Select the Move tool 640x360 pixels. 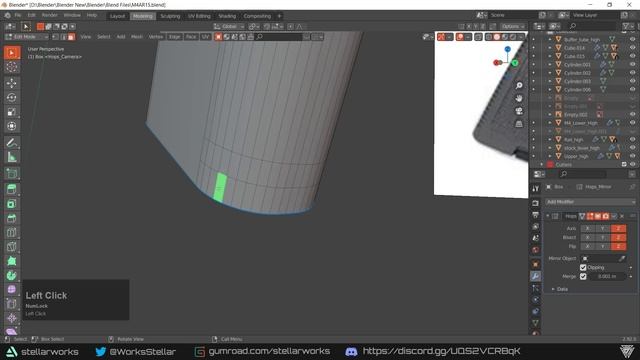12,83
